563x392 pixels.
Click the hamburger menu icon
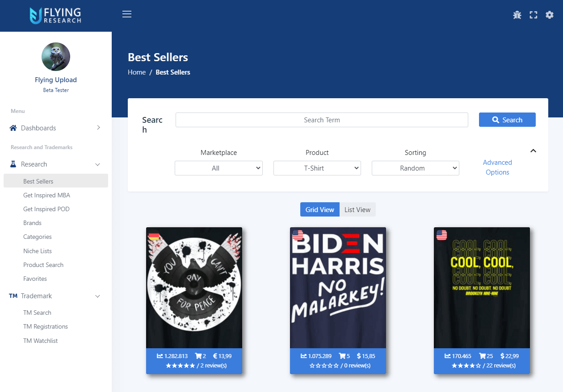coord(127,14)
